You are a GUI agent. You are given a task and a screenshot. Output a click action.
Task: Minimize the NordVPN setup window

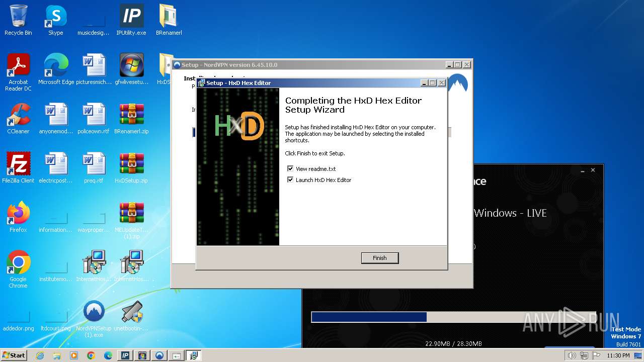point(449,65)
